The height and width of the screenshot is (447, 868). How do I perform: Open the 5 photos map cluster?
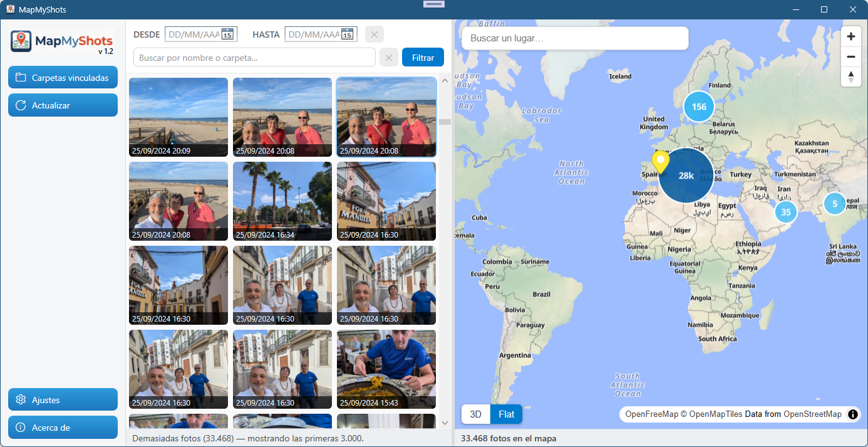835,204
